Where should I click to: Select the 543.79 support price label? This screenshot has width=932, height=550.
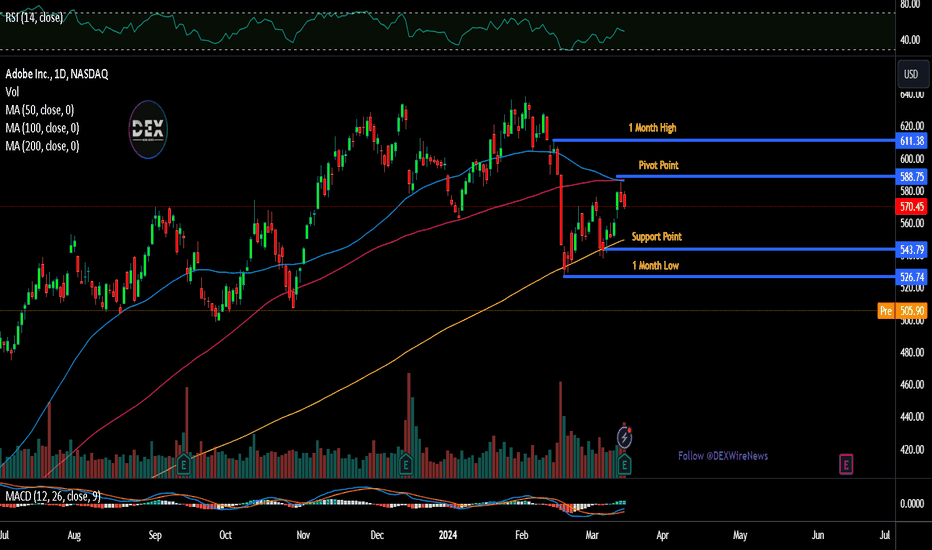tap(911, 250)
